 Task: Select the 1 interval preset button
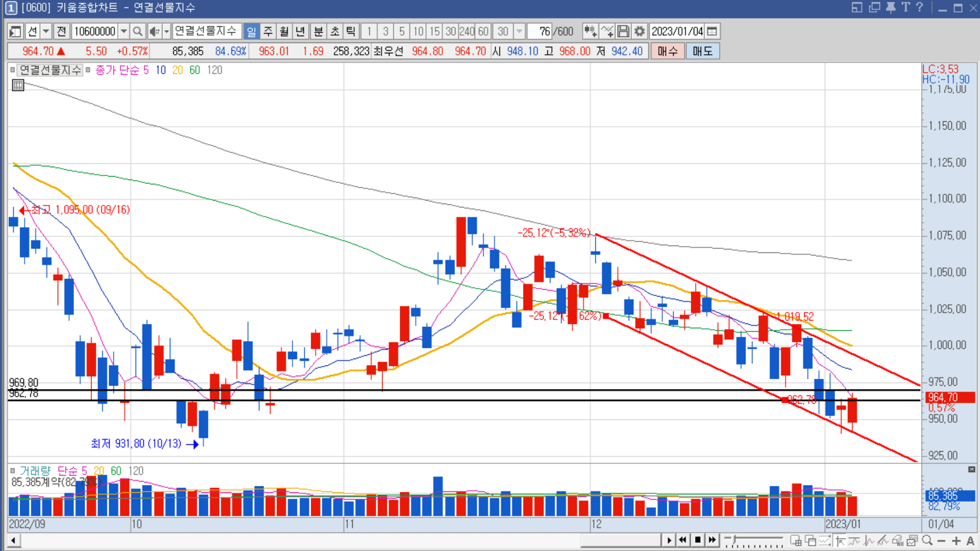369,32
